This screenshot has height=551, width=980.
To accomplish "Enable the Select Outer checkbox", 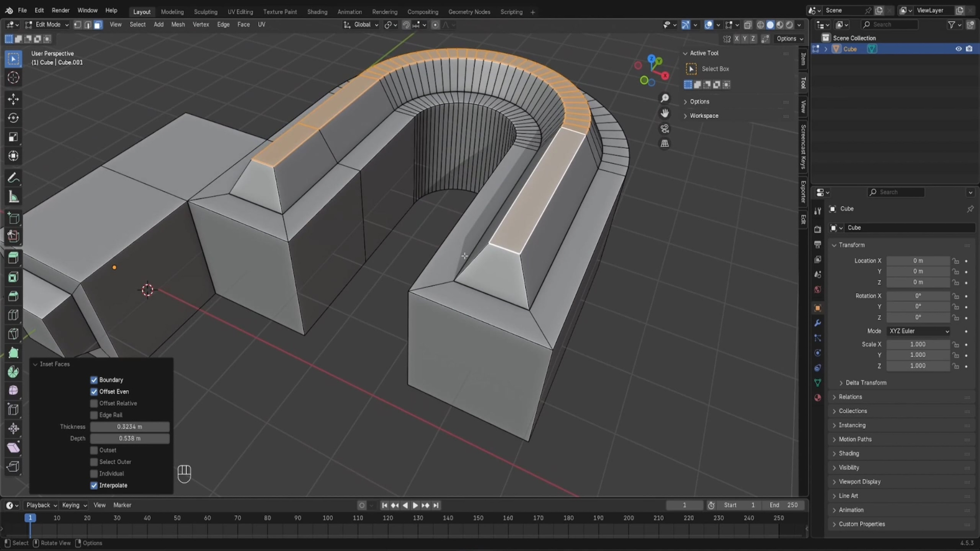I will (x=94, y=462).
